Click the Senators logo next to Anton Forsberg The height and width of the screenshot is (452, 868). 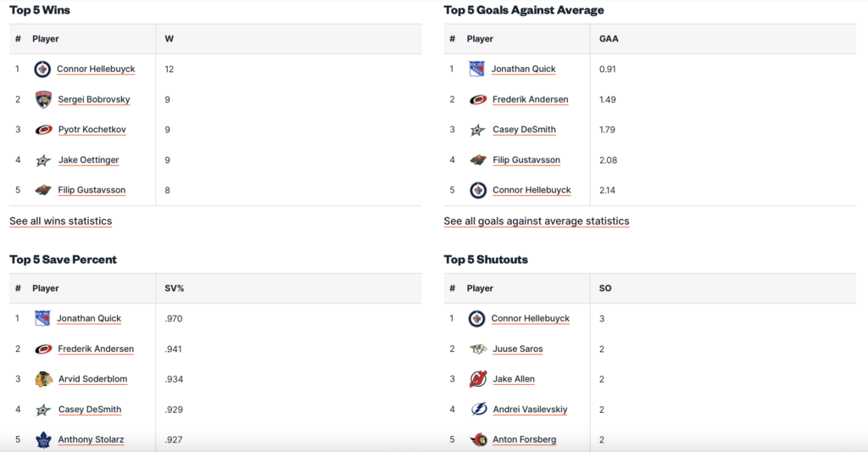click(478, 440)
